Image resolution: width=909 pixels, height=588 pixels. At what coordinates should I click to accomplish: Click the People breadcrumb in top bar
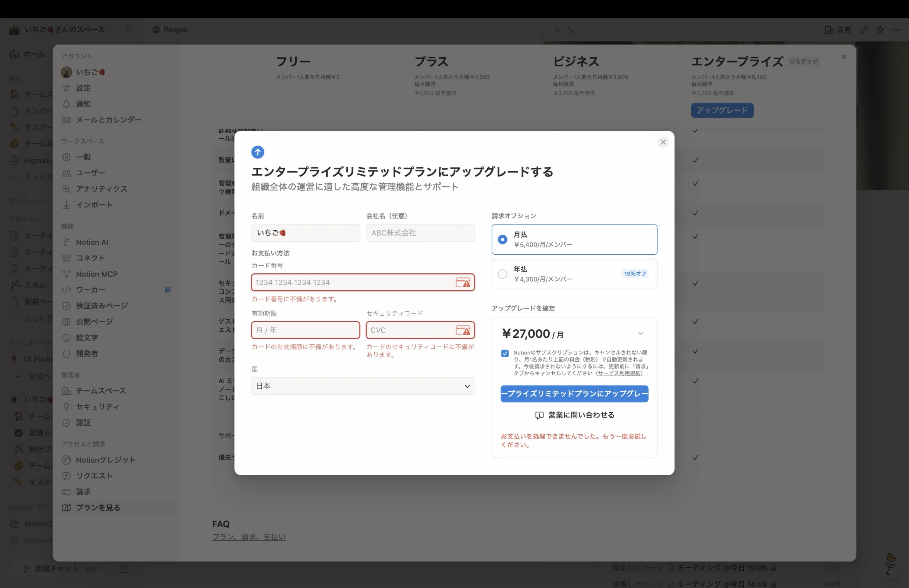(170, 30)
